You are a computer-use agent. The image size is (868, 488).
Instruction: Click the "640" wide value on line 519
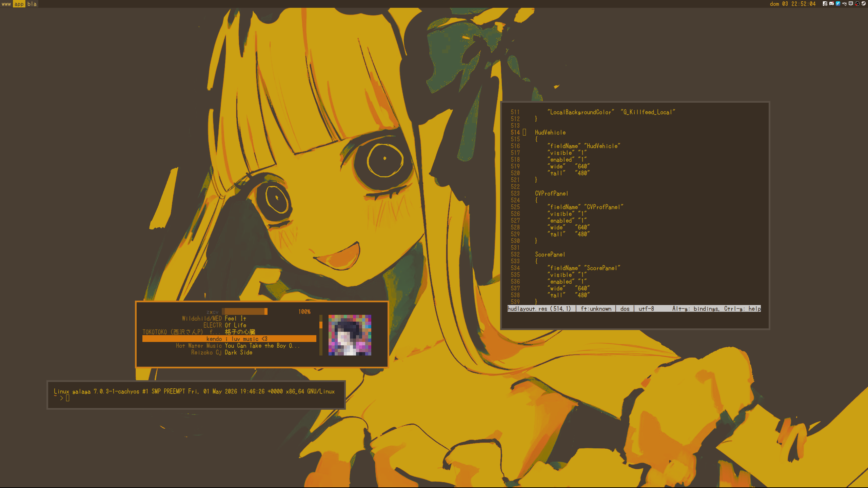point(582,166)
